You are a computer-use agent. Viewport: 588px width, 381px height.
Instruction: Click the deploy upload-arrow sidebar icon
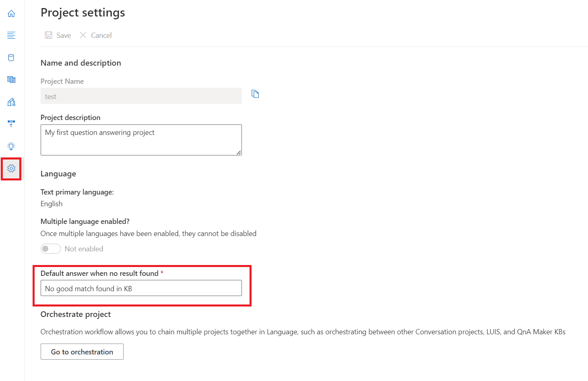[x=11, y=124]
